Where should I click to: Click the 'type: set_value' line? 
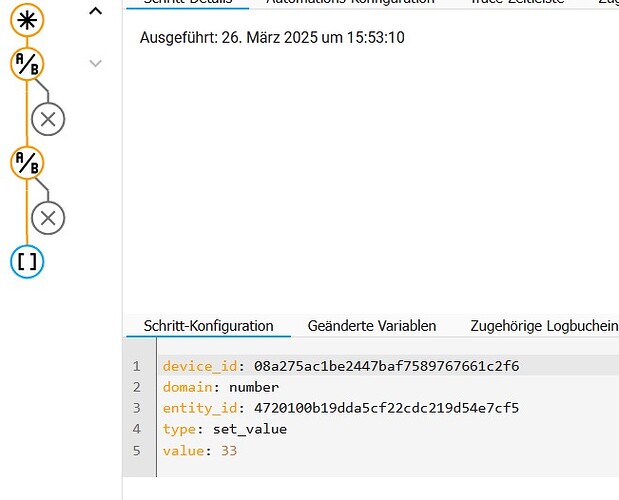point(225,429)
